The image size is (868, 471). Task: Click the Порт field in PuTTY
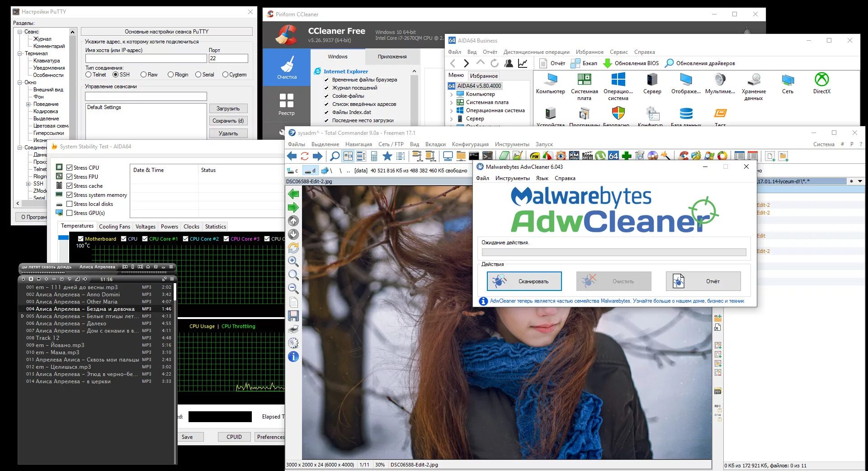point(228,58)
